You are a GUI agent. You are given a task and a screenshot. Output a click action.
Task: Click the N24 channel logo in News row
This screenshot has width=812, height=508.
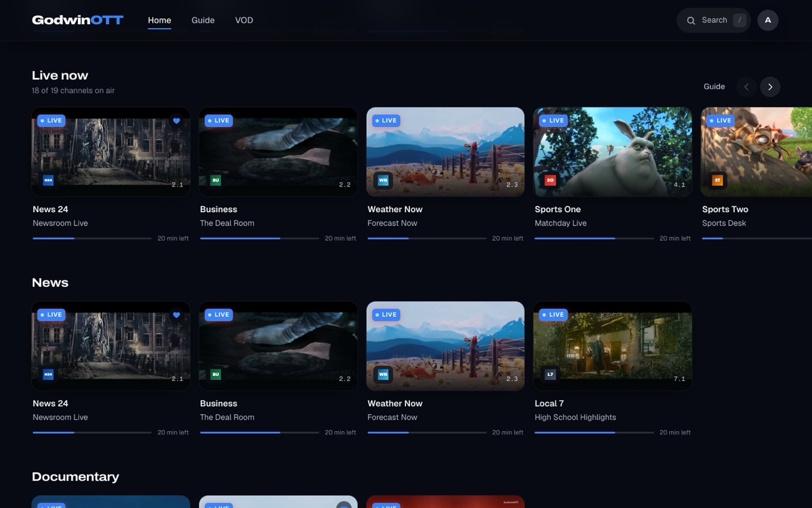[48, 375]
